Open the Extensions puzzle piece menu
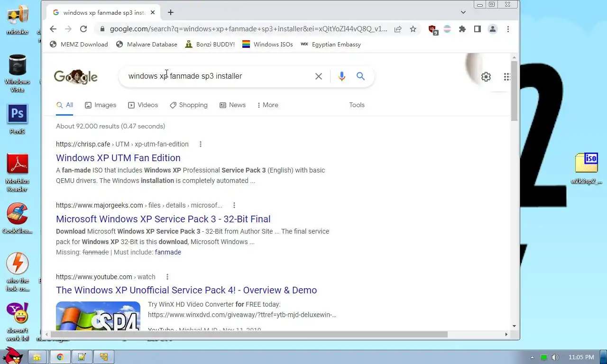607x364 pixels. [462, 29]
